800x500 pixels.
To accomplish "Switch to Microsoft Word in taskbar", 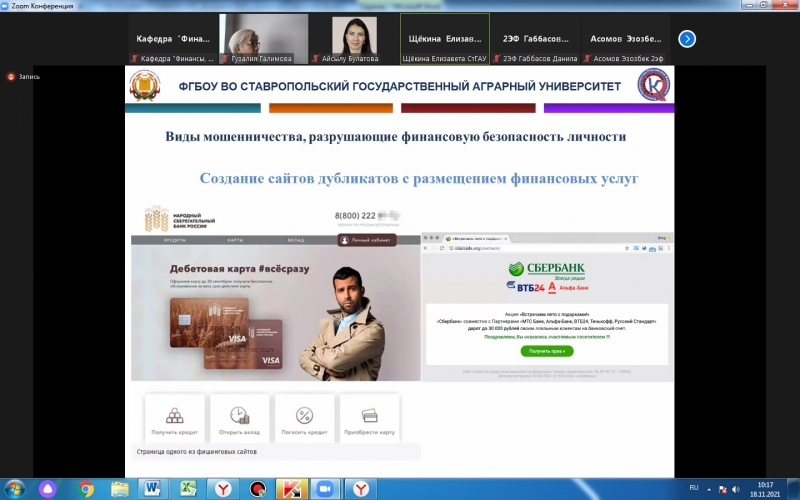I will click(152, 489).
